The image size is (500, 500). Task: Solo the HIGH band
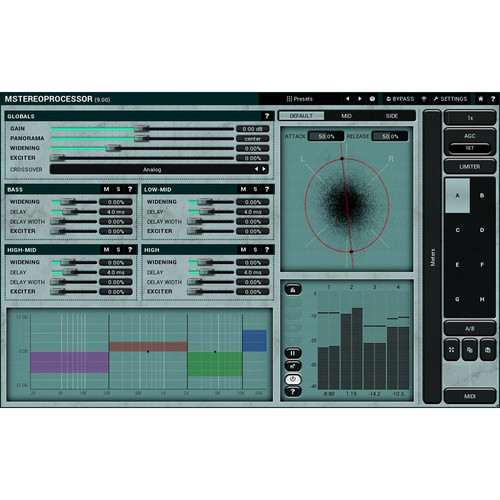click(255, 250)
